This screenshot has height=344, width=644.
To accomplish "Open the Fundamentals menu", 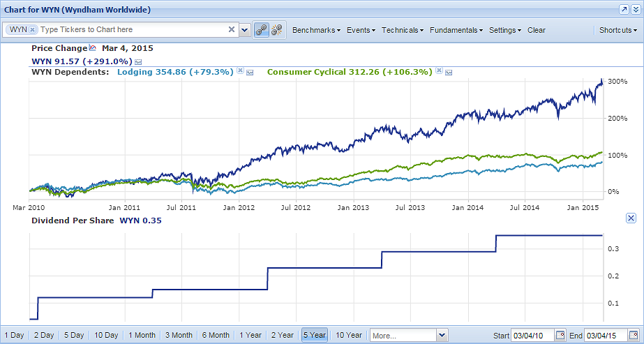I will [x=456, y=30].
